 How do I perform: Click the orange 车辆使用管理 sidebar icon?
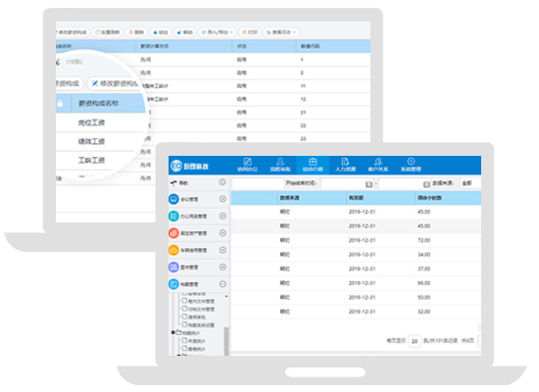click(173, 250)
